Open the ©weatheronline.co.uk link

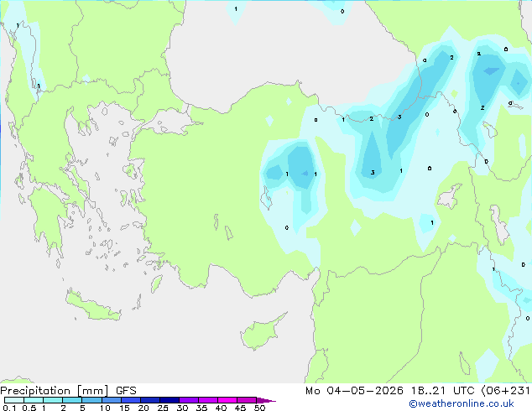click(x=461, y=403)
